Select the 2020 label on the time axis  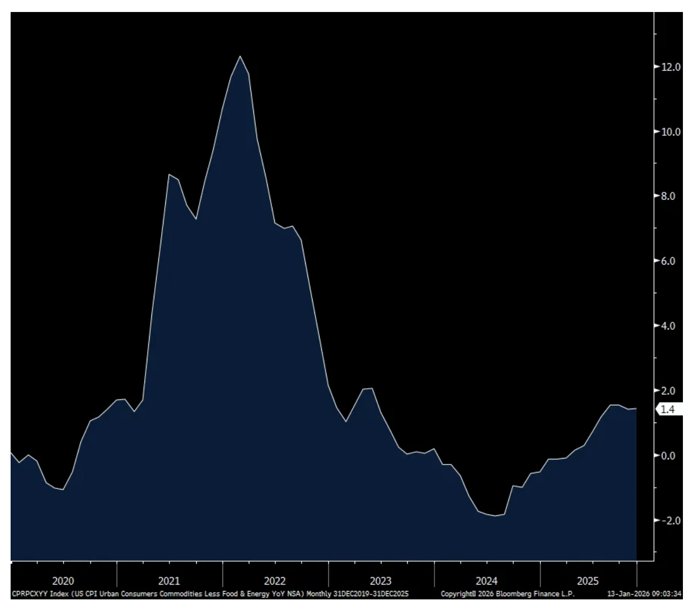63,581
